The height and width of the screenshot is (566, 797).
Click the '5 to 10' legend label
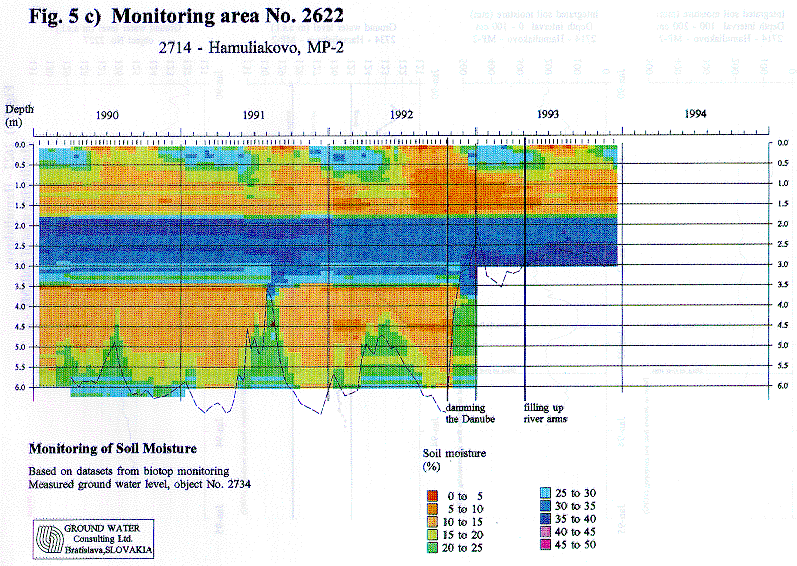pyautogui.click(x=465, y=509)
